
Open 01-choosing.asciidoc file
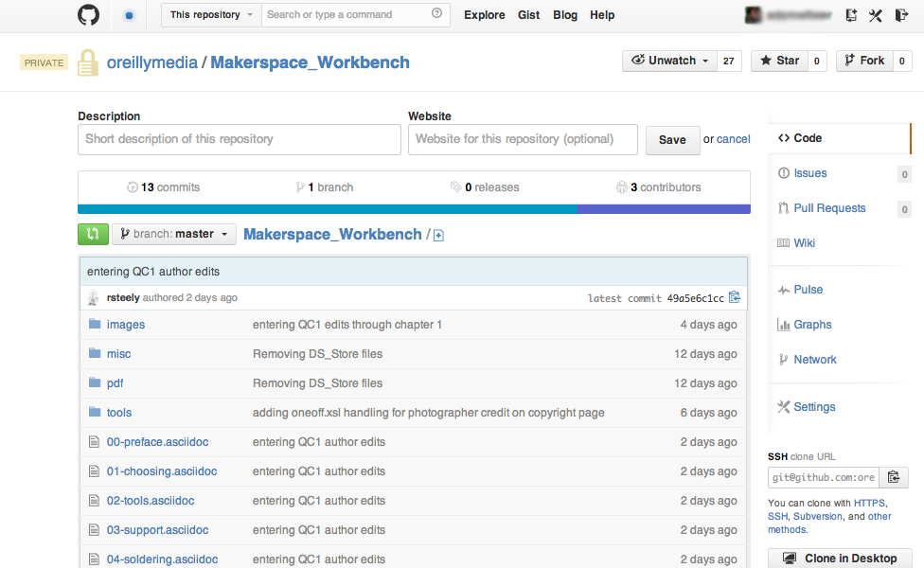(x=162, y=471)
